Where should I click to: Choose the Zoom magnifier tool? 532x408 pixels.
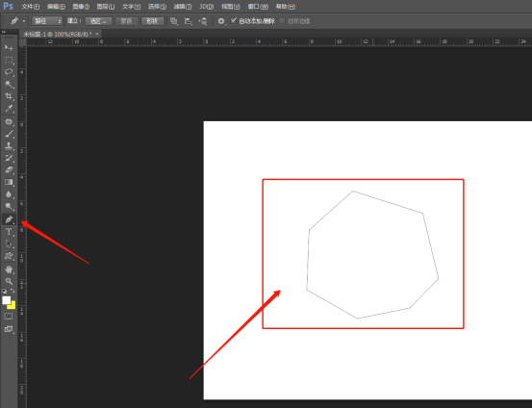click(9, 281)
